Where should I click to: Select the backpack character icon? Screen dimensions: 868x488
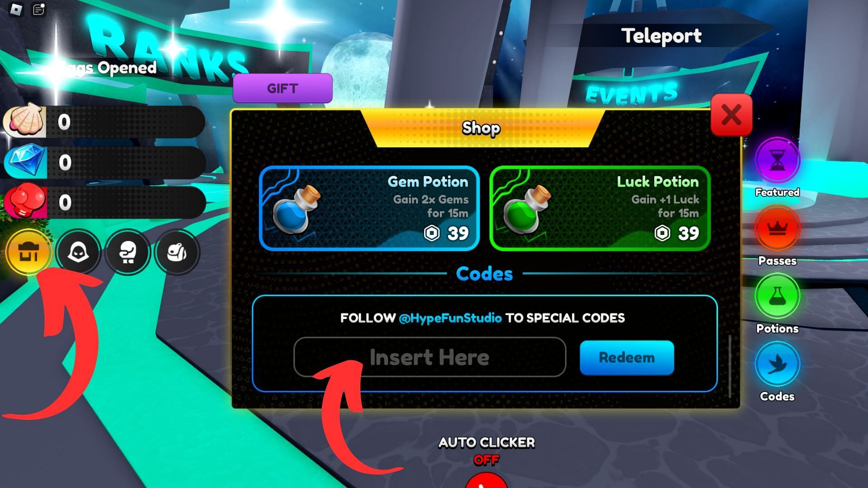[x=178, y=251]
